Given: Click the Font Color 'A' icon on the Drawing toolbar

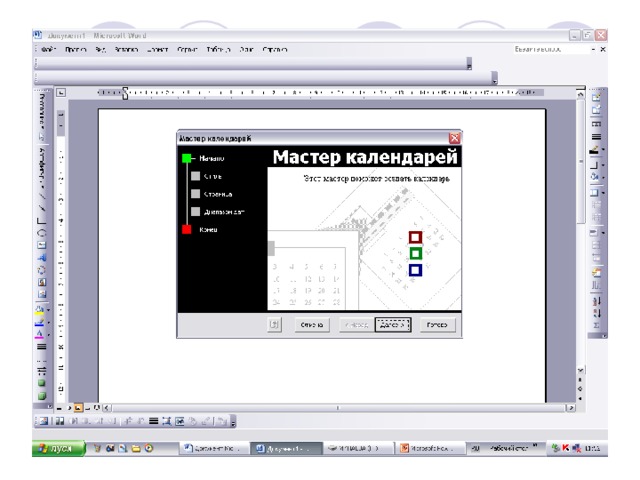Looking at the screenshot, I should point(42,334).
